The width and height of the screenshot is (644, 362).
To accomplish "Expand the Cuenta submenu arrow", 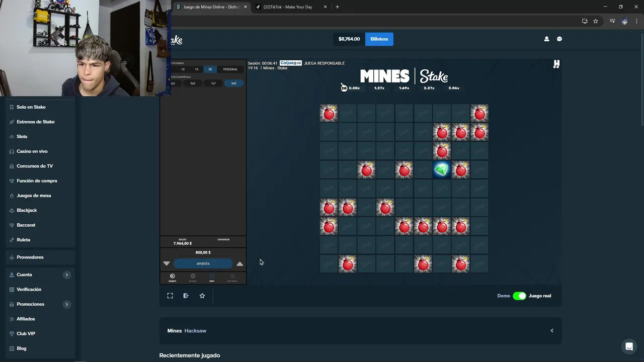I will [x=66, y=275].
